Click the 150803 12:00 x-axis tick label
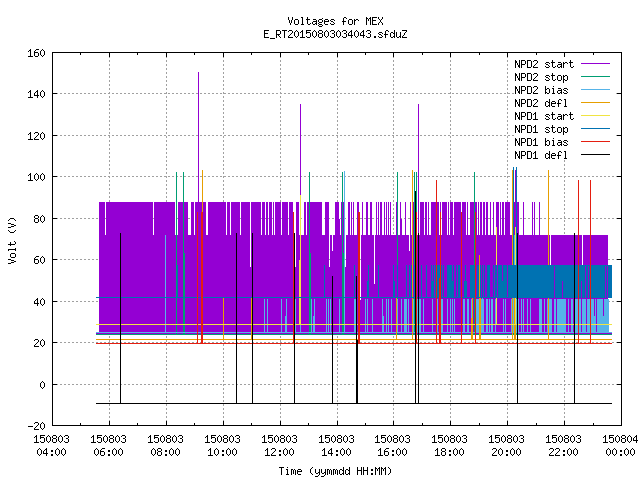Viewport: 640px width, 480px height. tap(279, 446)
